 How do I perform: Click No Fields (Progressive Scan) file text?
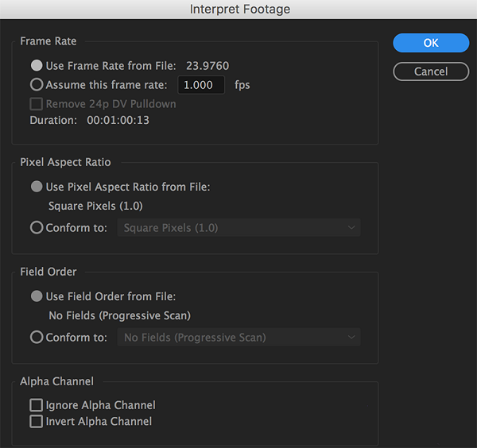tap(119, 315)
